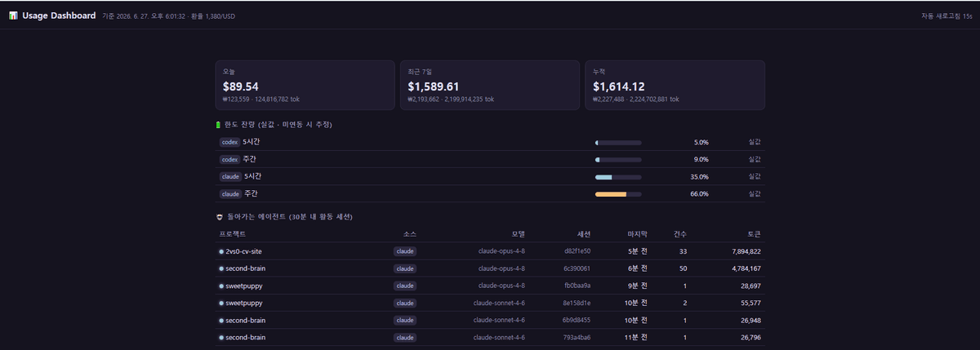Image resolution: width=980 pixels, height=350 pixels.
Task: Click the claude source badge in session 8e158d1e row
Action: pyautogui.click(x=405, y=303)
